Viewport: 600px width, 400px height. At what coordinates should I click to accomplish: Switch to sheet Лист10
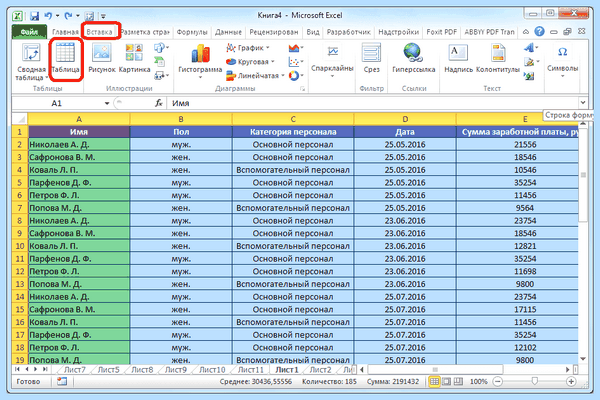212,370
